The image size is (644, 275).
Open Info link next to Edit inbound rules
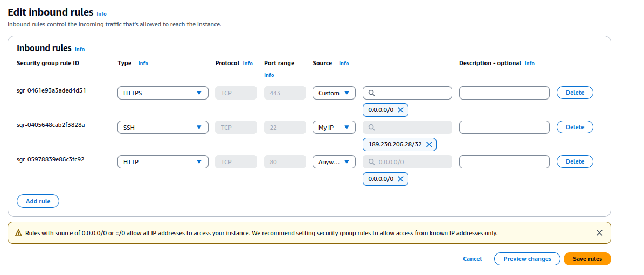pyautogui.click(x=101, y=13)
